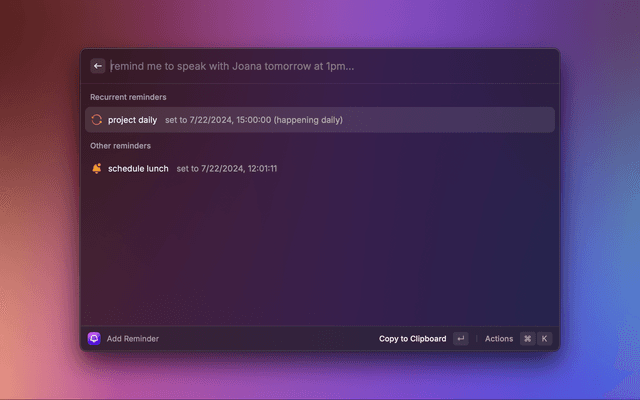Click the bell icon beside schedule lunch
This screenshot has width=640, height=400.
[x=96, y=168]
